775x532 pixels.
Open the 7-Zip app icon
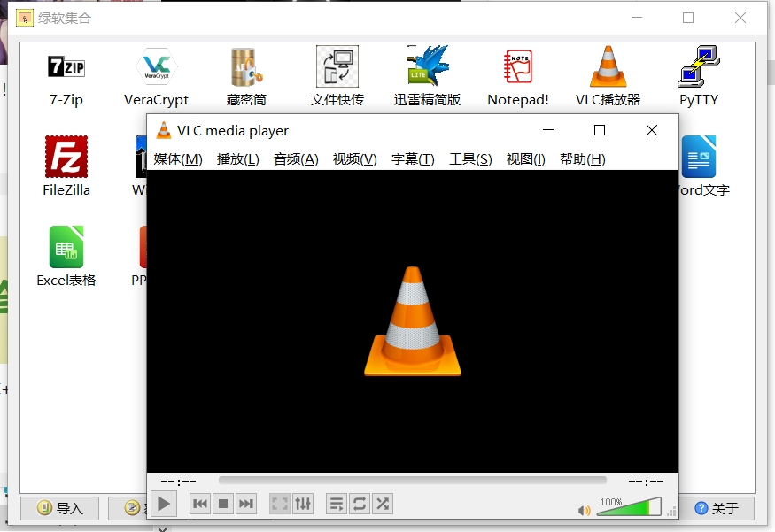click(66, 67)
